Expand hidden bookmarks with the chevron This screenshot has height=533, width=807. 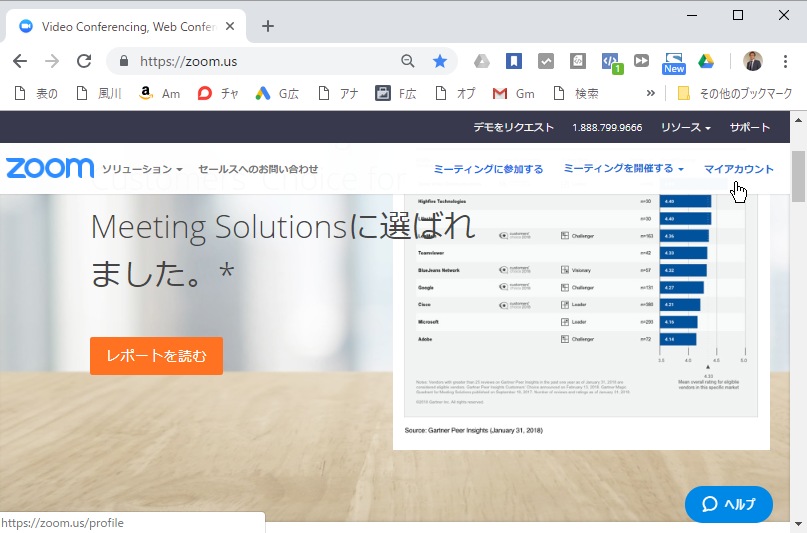pos(651,93)
